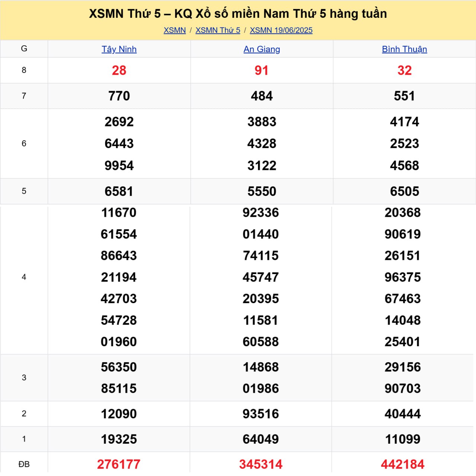Click prize 1 number 11099
The width and height of the screenshot is (476, 476).
click(403, 439)
